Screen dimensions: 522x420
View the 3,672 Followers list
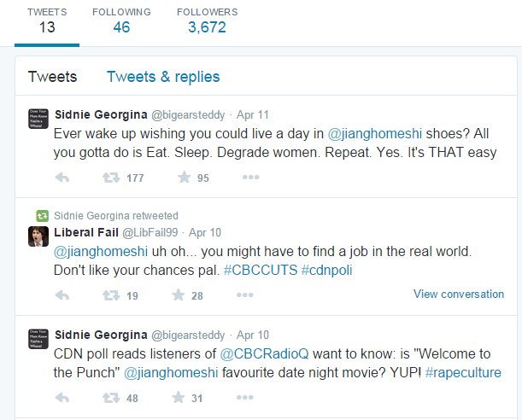(207, 20)
